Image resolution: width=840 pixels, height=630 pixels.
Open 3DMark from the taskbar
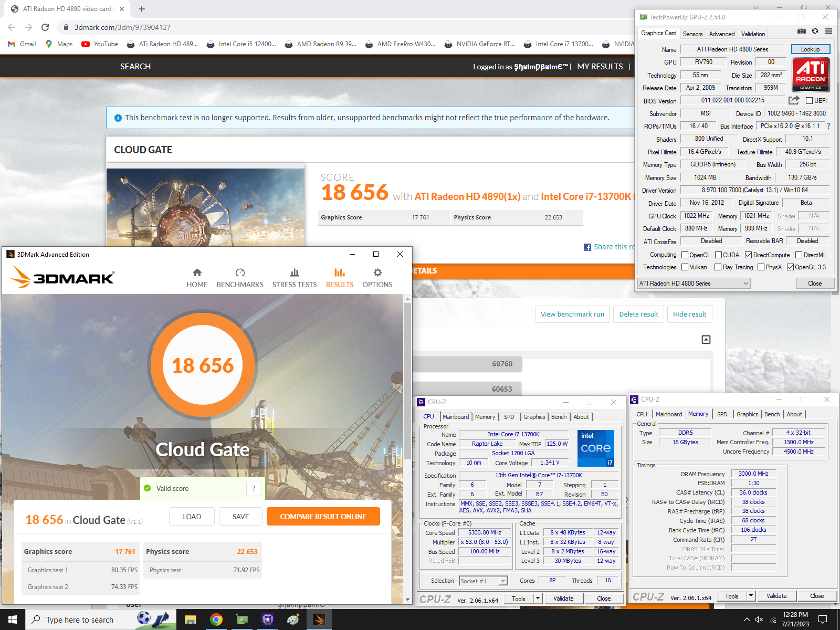pos(319,619)
